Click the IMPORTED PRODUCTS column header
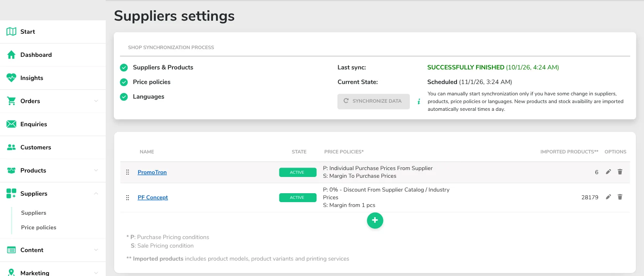The image size is (644, 276). pyautogui.click(x=569, y=152)
